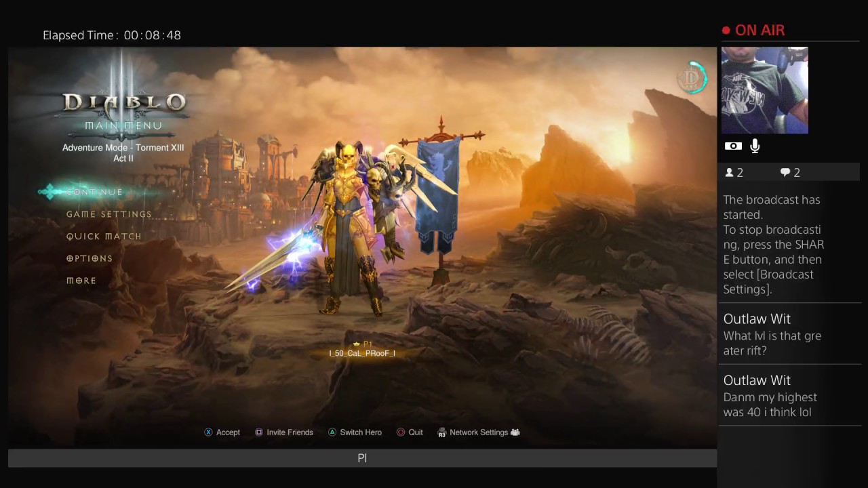Click the Elapsed Time 00:08:48 readout
Image resolution: width=868 pixels, height=488 pixels.
pos(112,35)
